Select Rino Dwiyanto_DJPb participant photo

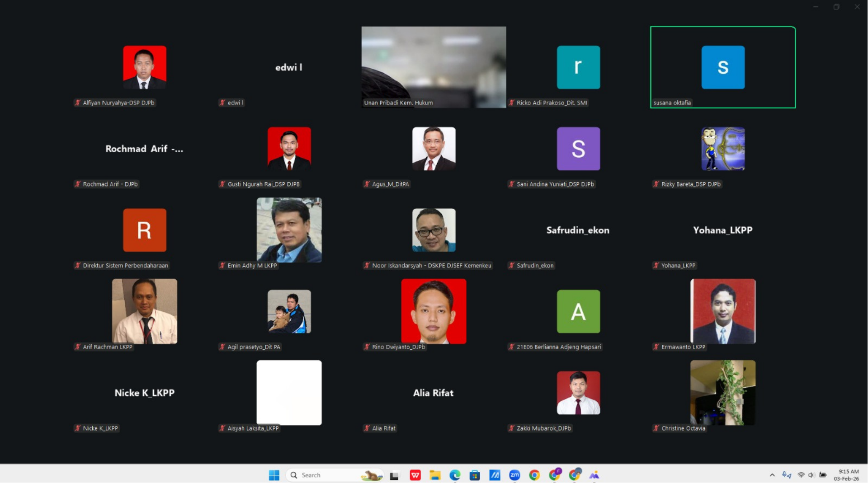[434, 311]
